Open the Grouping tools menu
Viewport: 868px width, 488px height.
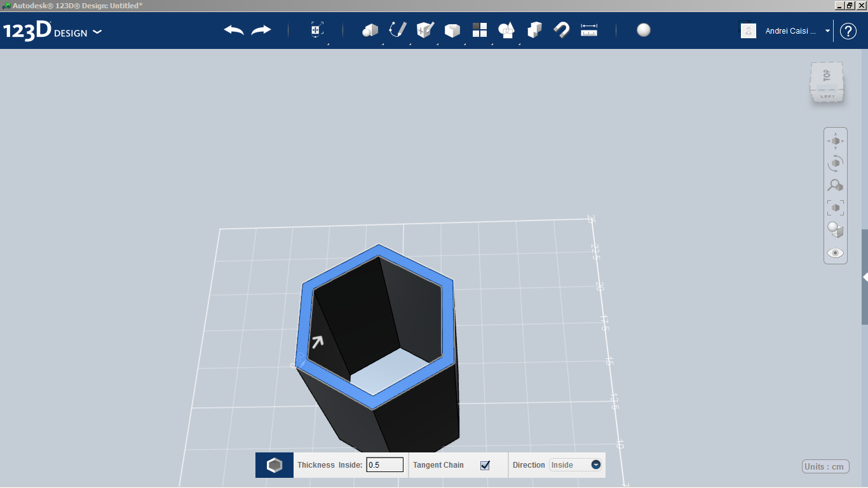click(507, 30)
